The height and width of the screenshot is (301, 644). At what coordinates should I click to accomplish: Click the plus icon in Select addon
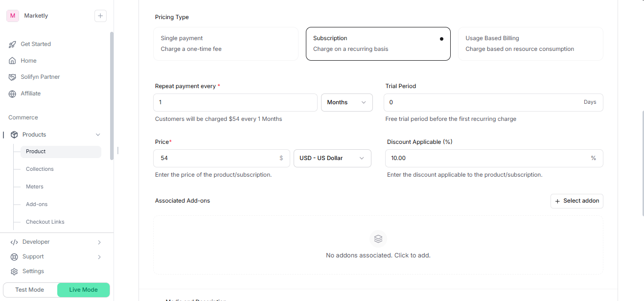point(557,201)
